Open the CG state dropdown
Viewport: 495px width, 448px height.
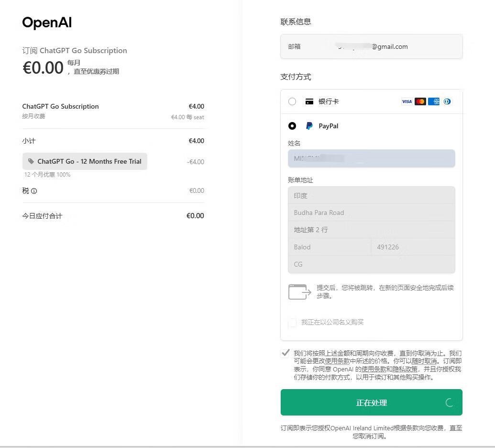(371, 264)
